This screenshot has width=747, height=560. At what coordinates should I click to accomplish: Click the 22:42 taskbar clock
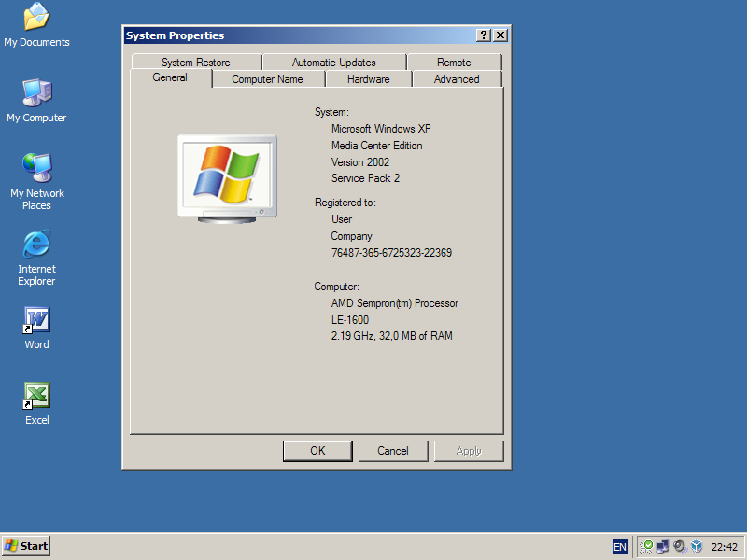(725, 547)
